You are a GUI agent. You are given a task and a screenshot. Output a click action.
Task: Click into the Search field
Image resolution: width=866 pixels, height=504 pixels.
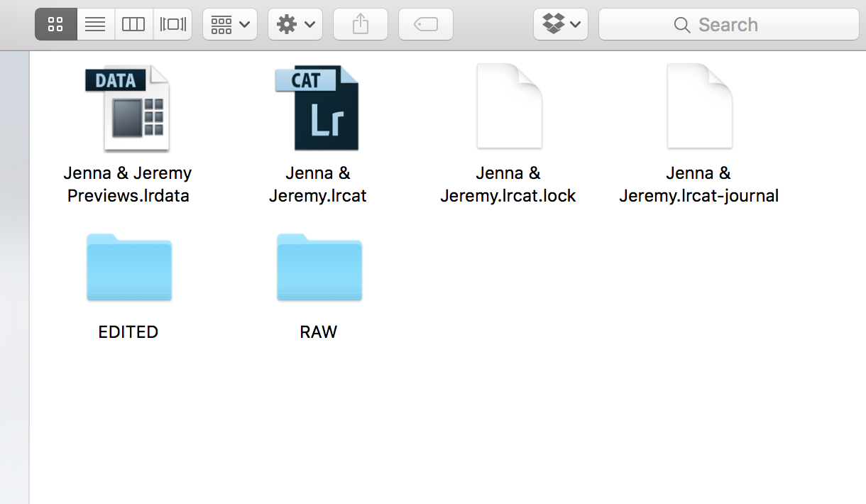(x=729, y=24)
